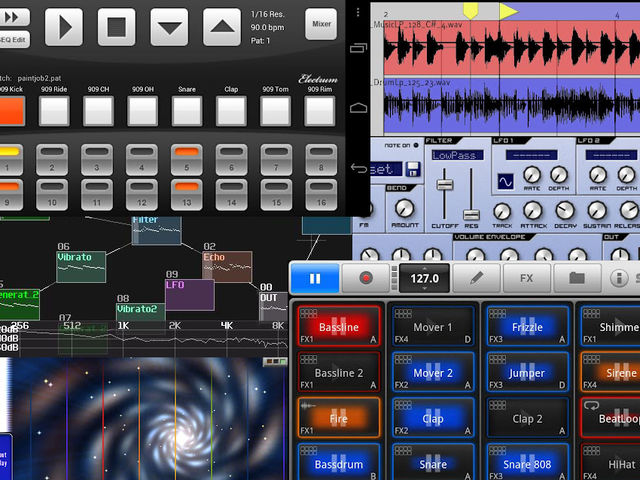Toggle the red Bassline loop pad
The image size is (640, 480).
[x=339, y=326]
